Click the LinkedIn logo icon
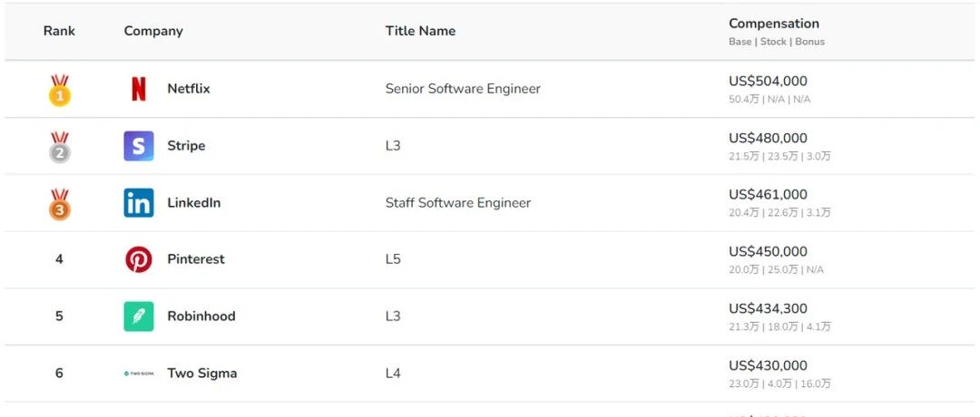This screenshot has width=980, height=417. click(x=139, y=203)
